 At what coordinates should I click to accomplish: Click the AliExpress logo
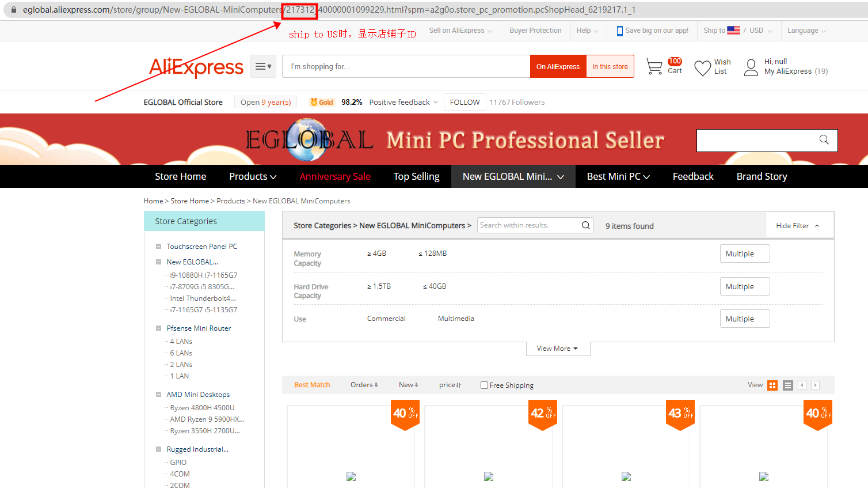click(x=196, y=67)
